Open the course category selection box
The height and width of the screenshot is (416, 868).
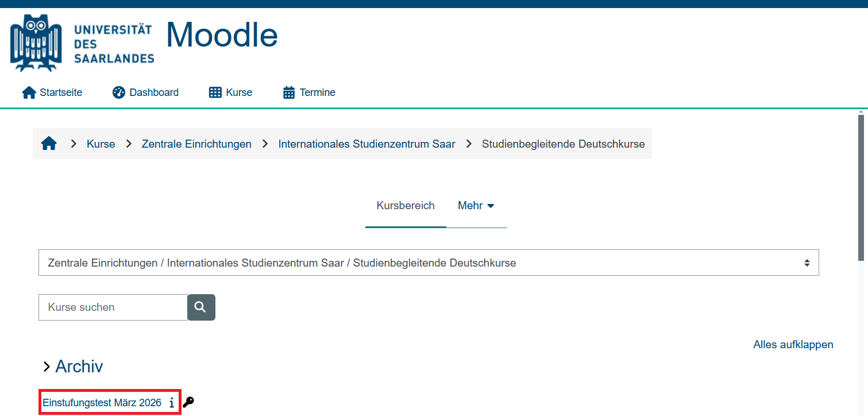point(428,263)
